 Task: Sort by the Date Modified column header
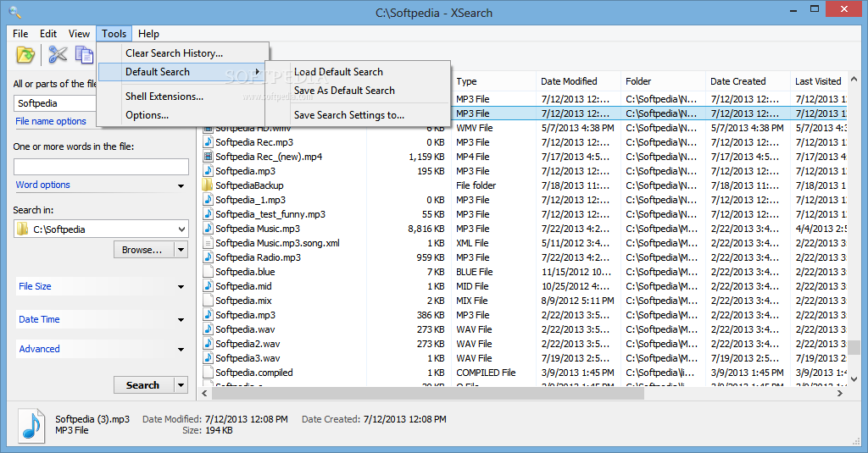pyautogui.click(x=578, y=81)
